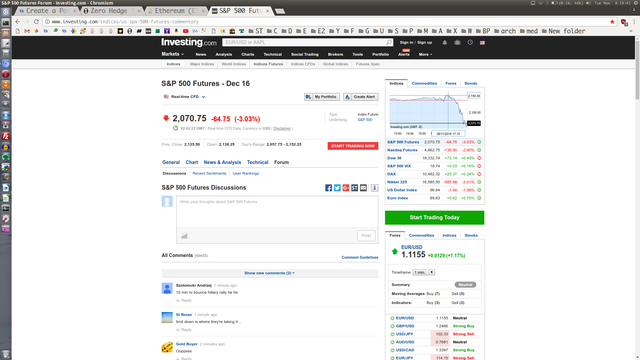Screen dimensions: 640x360
Task: Expand the More menu
Action: [x=425, y=54]
